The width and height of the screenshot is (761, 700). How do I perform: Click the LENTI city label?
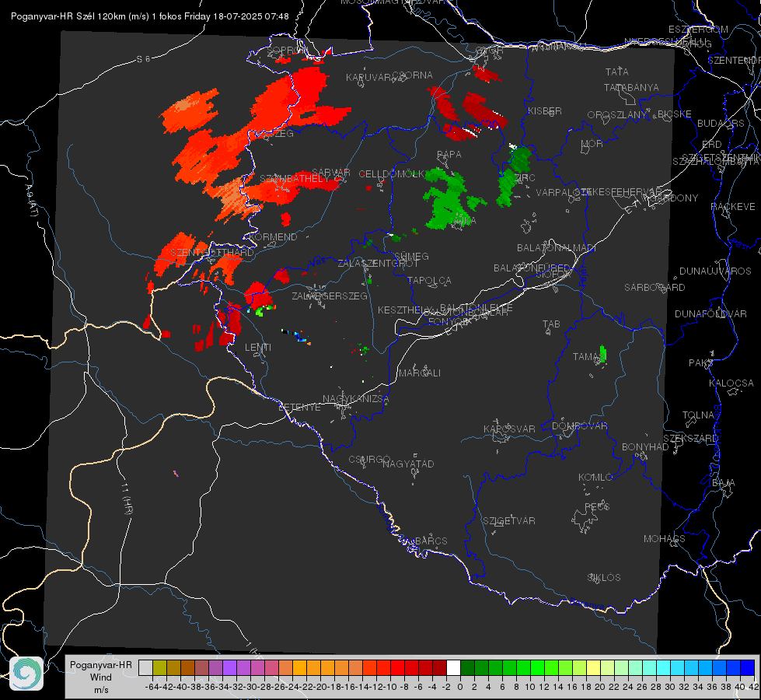(258, 348)
